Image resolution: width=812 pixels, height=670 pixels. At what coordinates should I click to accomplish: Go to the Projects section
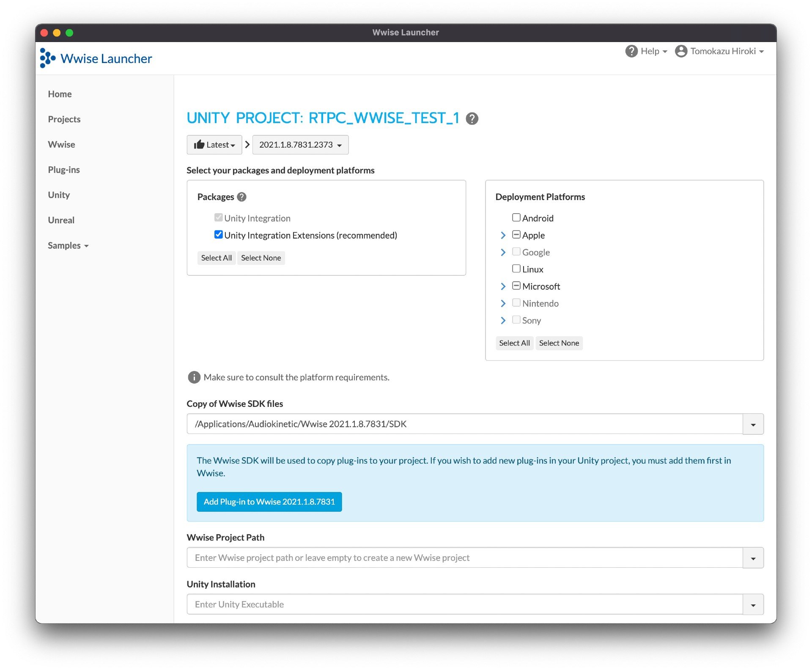pos(64,119)
